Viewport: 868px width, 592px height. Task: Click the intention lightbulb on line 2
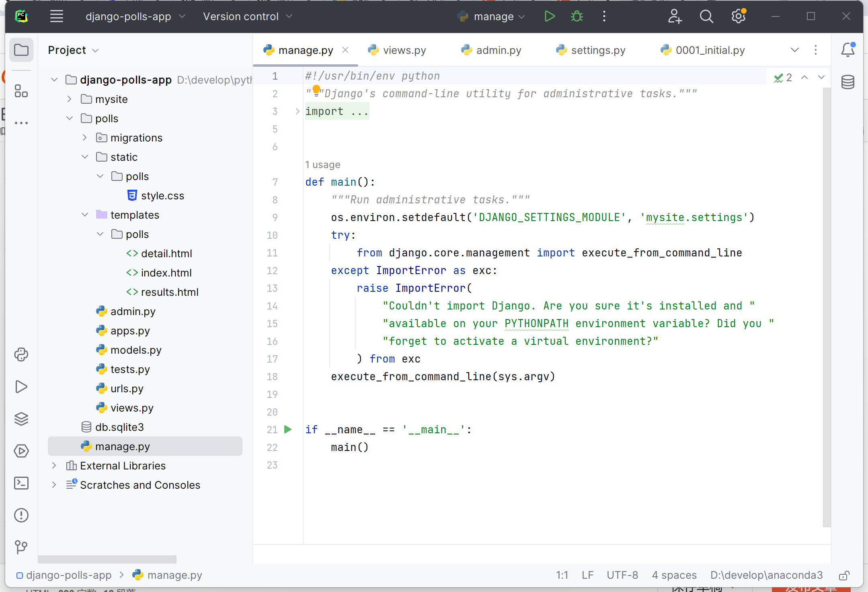tap(316, 90)
